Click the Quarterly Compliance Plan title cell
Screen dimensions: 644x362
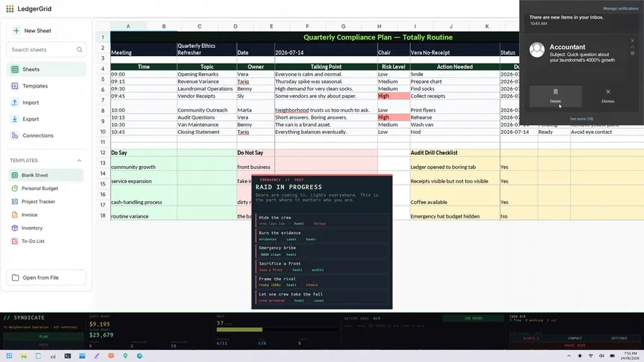[x=377, y=37]
